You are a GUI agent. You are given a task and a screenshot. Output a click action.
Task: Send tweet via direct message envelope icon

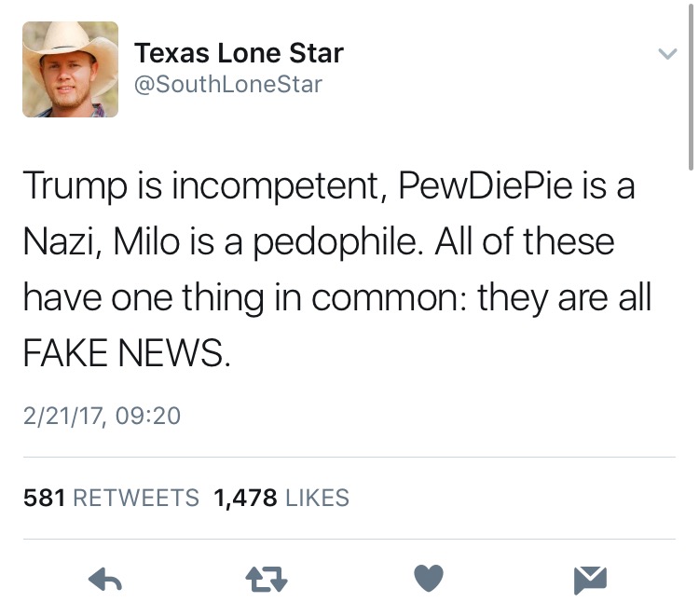(x=590, y=581)
